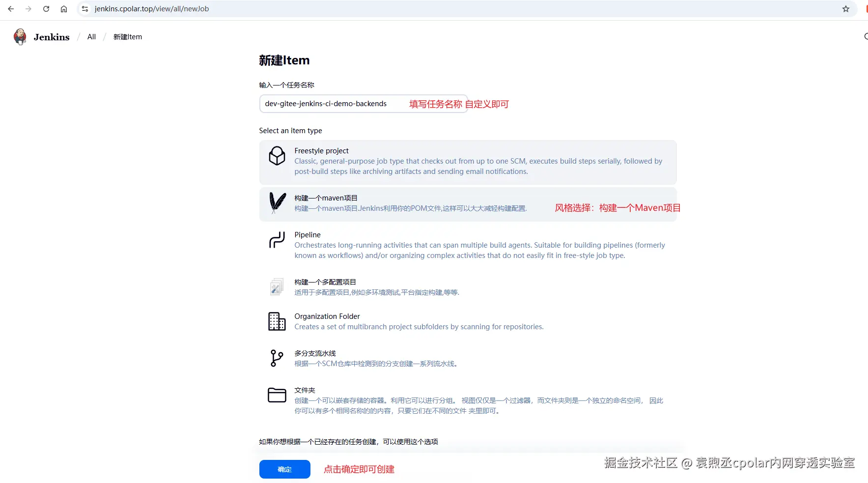The height and width of the screenshot is (483, 868).
Task: Click the Pipeline icon
Action: 277,240
